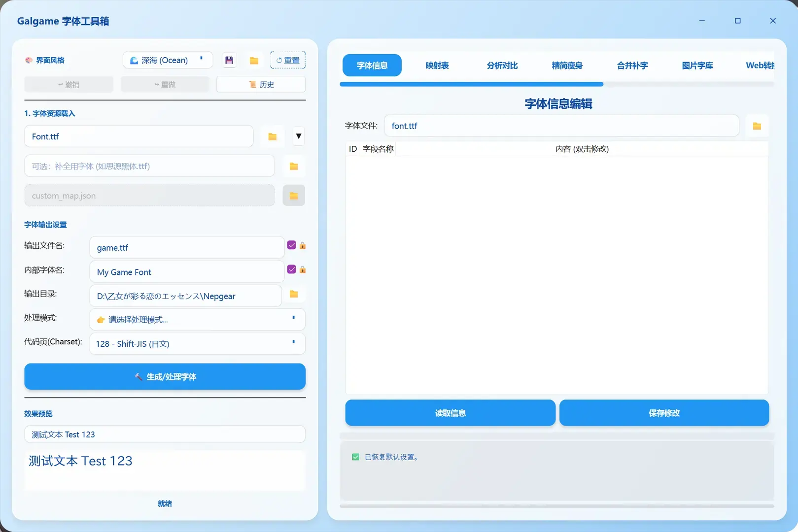Screen dimensions: 798x532
Task: Click the 读取信息 button
Action: pyautogui.click(x=450, y=413)
